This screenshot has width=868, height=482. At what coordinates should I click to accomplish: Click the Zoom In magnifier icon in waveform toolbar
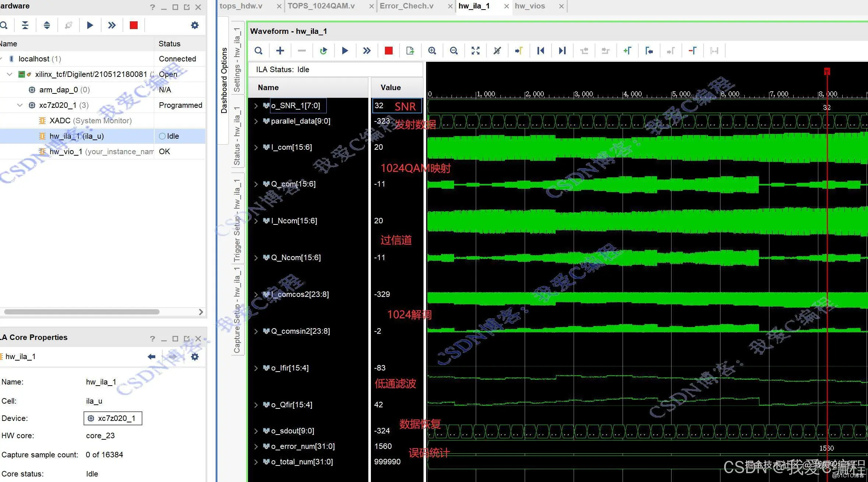coord(432,51)
